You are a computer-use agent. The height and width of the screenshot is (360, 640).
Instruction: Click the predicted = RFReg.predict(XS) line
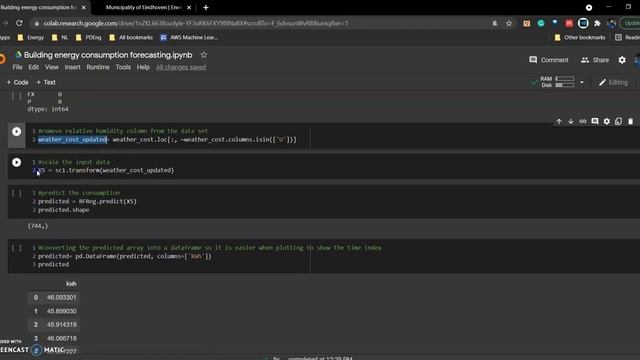87,201
